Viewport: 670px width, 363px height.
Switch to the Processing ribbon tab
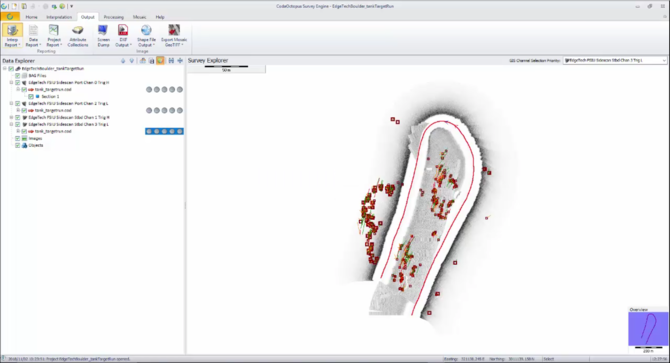[114, 17]
